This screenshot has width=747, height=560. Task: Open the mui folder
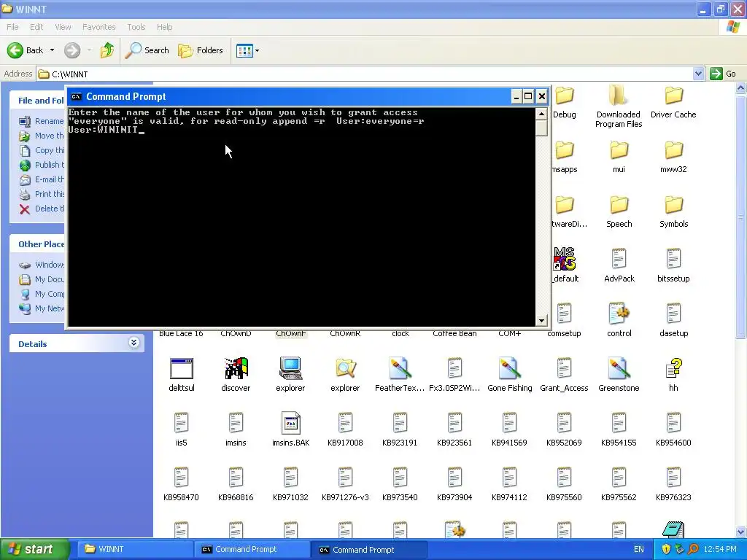pos(619,150)
